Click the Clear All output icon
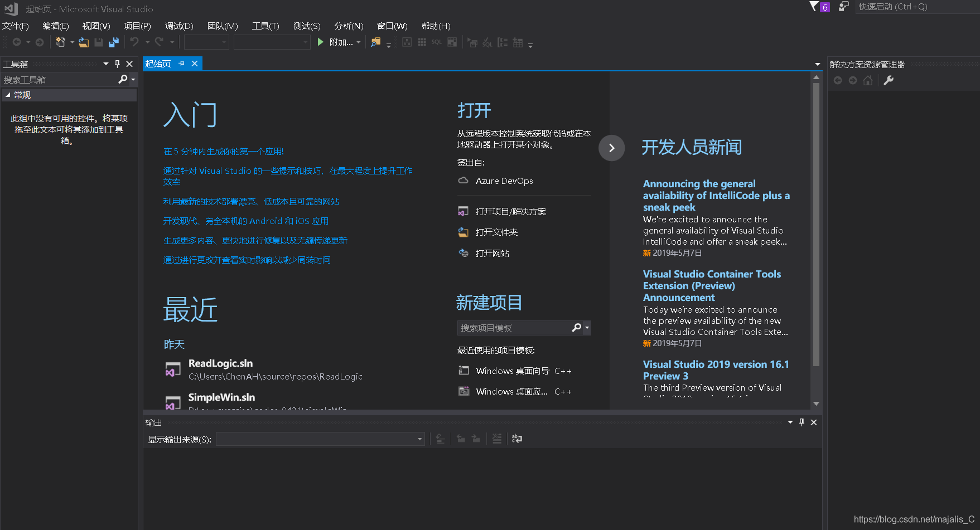Viewport: 980px width, 530px height. pyautogui.click(x=497, y=439)
